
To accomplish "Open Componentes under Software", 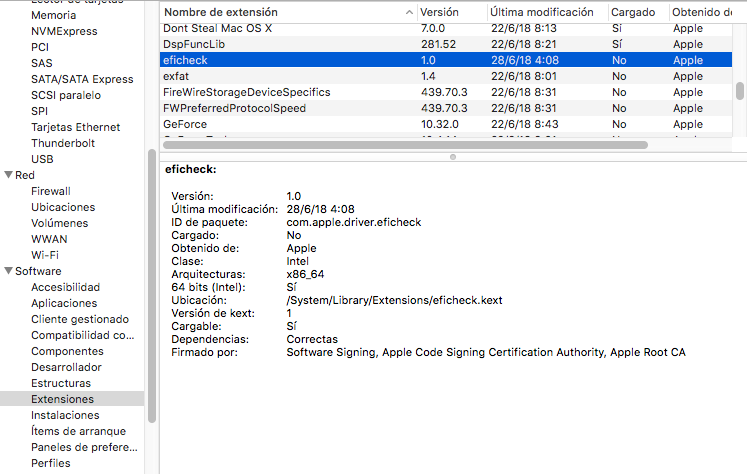I will coord(67,351).
